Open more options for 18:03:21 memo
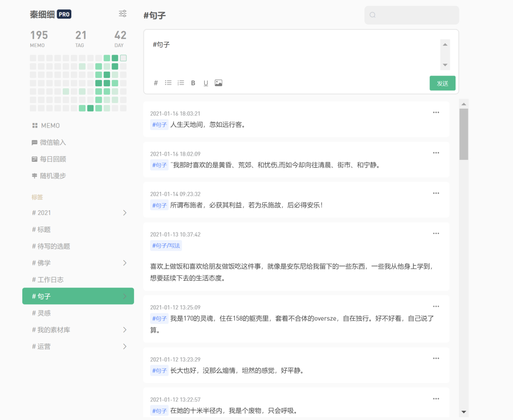Image resolution: width=513 pixels, height=420 pixels. [436, 112]
